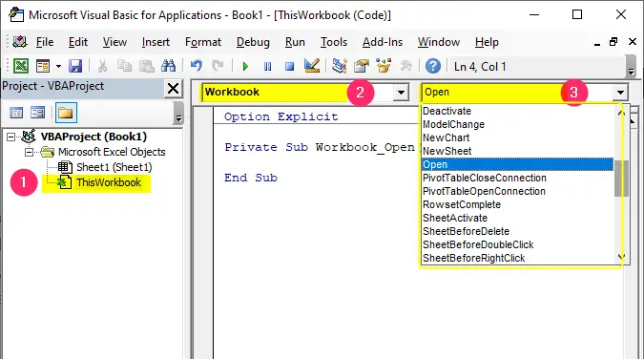Choose NewChart from the procedure list
The image size is (644, 359).
click(x=517, y=137)
